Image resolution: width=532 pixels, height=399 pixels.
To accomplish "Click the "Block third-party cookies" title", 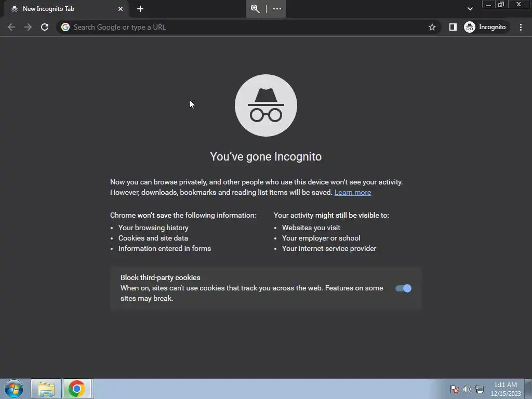I will pos(161,277).
